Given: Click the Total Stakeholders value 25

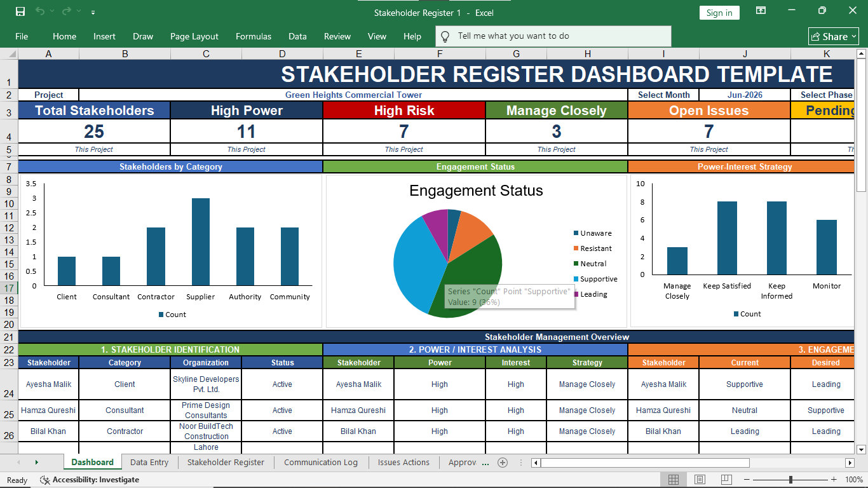Looking at the screenshot, I should [94, 132].
